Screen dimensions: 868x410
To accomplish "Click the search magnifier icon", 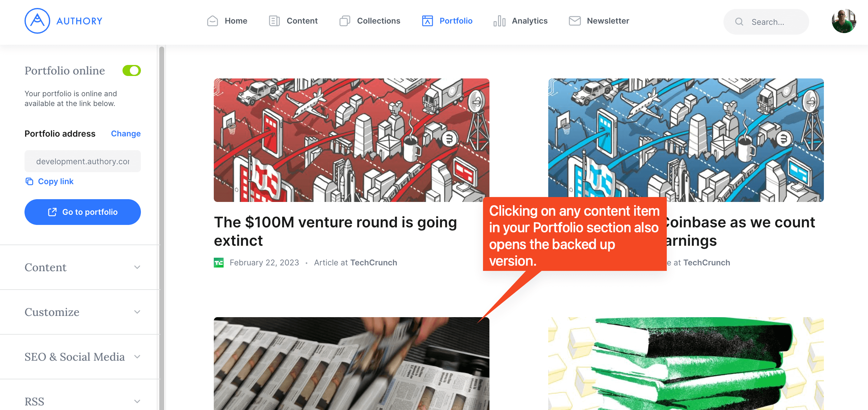I will tap(739, 22).
